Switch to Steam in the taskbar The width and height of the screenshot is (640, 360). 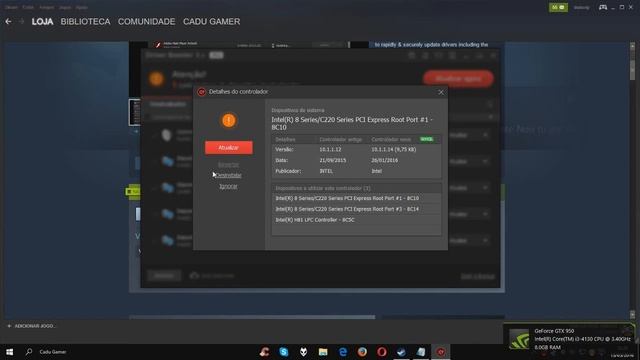401,352
